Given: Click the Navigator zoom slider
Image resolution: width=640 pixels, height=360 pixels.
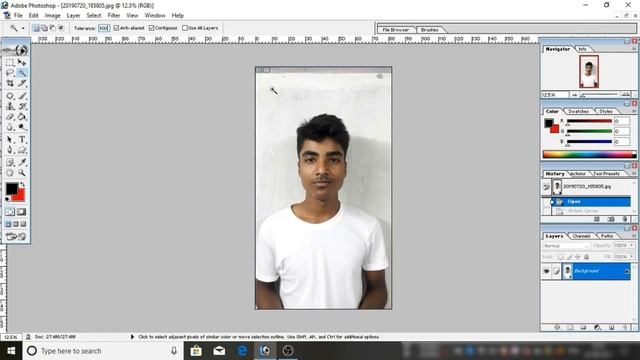Looking at the screenshot, I should [x=600, y=95].
